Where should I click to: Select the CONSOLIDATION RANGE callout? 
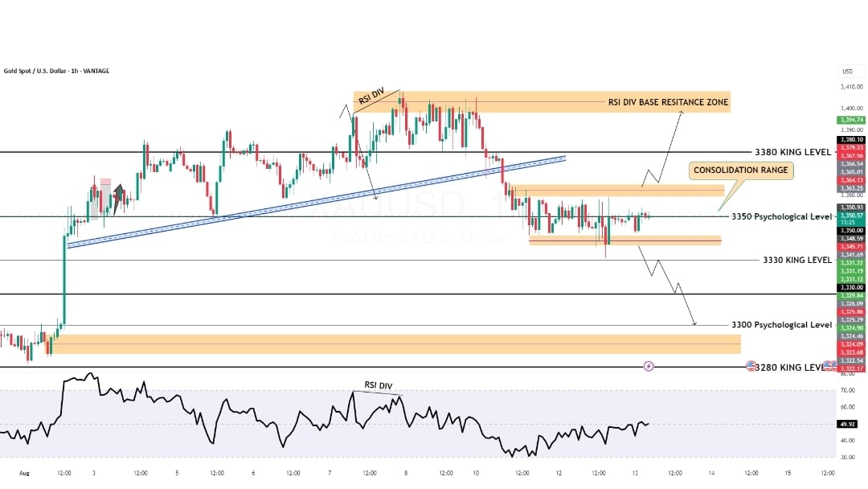tap(741, 170)
